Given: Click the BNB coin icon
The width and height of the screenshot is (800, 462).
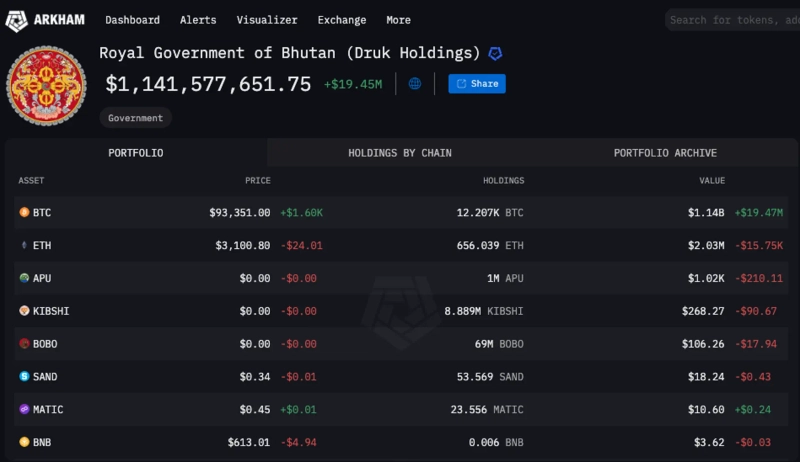Looking at the screenshot, I should coord(24,441).
